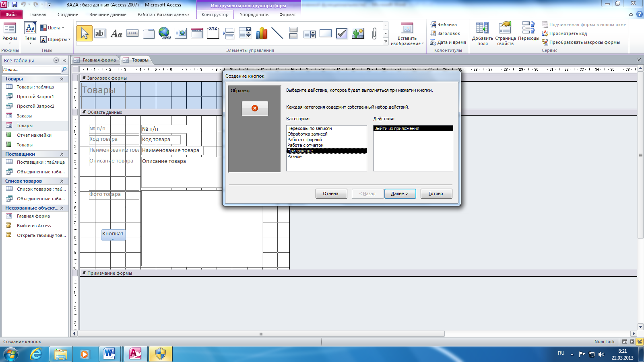Select the Выйти из Access macro
The width and height of the screenshot is (644, 362).
pyautogui.click(x=34, y=226)
